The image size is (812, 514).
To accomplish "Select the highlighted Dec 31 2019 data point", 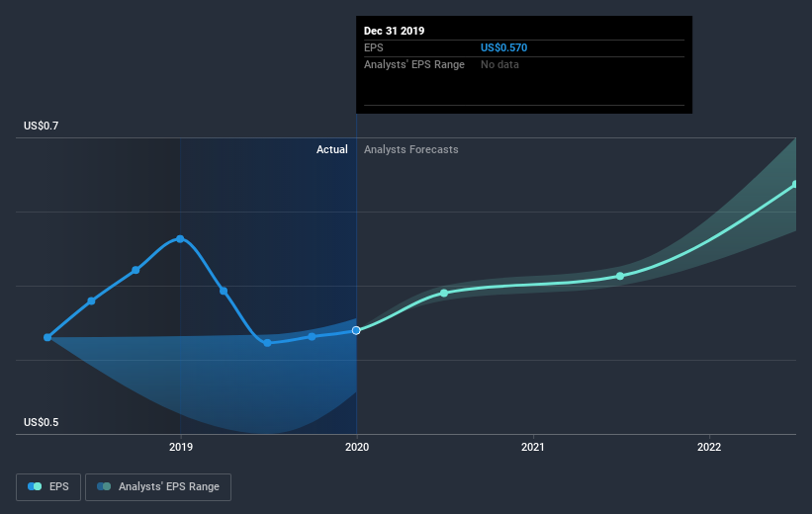I will 356,330.
